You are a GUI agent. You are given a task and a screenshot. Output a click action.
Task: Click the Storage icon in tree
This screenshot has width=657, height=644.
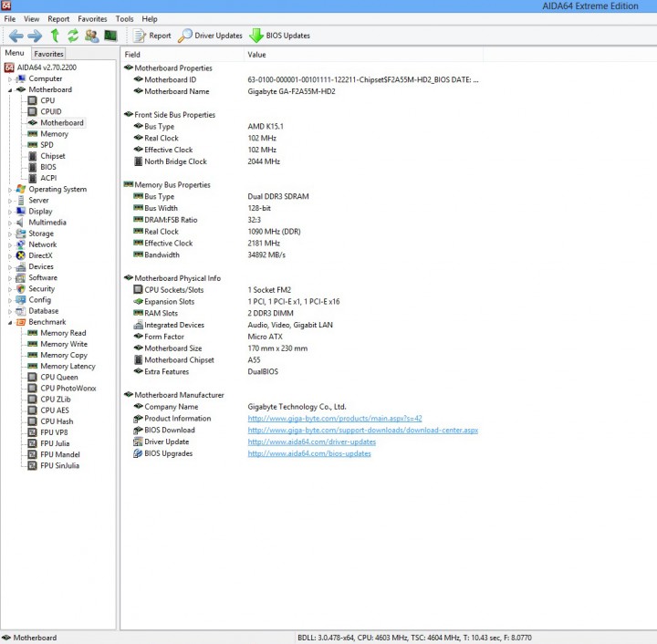point(20,234)
